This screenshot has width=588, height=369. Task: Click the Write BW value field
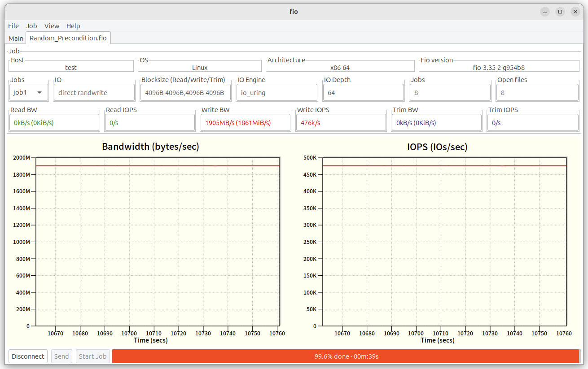(245, 123)
